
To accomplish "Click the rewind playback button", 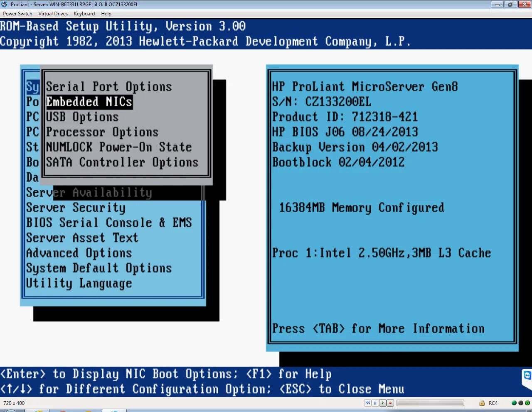I will [x=368, y=403].
